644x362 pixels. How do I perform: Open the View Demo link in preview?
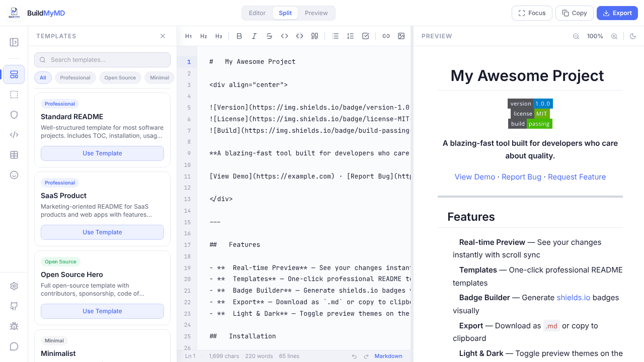(475, 177)
